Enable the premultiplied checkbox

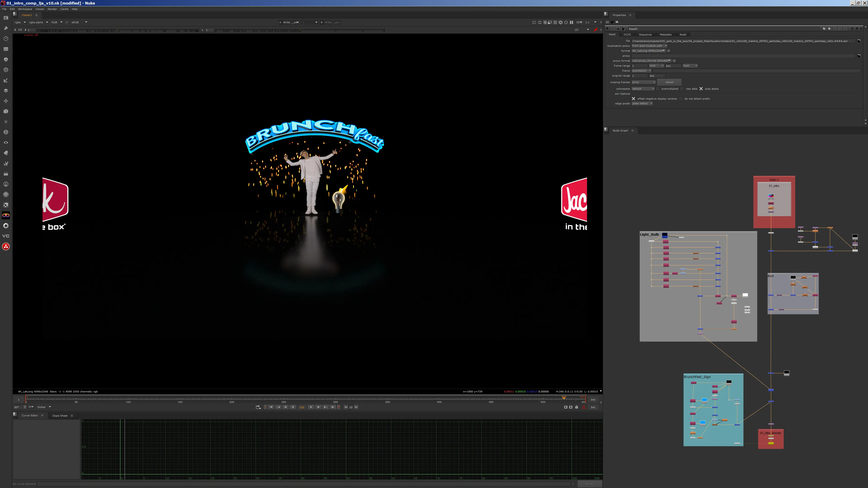658,89
